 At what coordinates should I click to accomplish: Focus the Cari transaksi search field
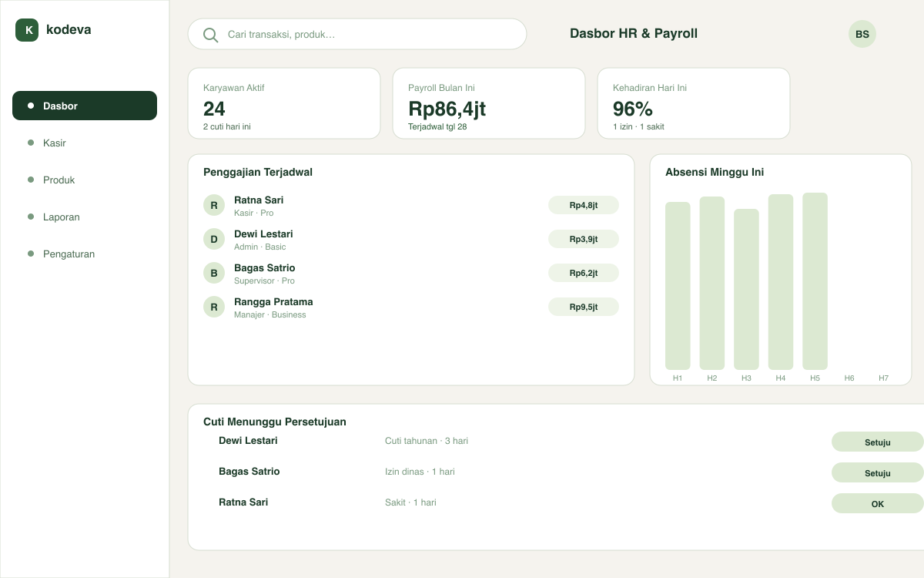point(357,34)
